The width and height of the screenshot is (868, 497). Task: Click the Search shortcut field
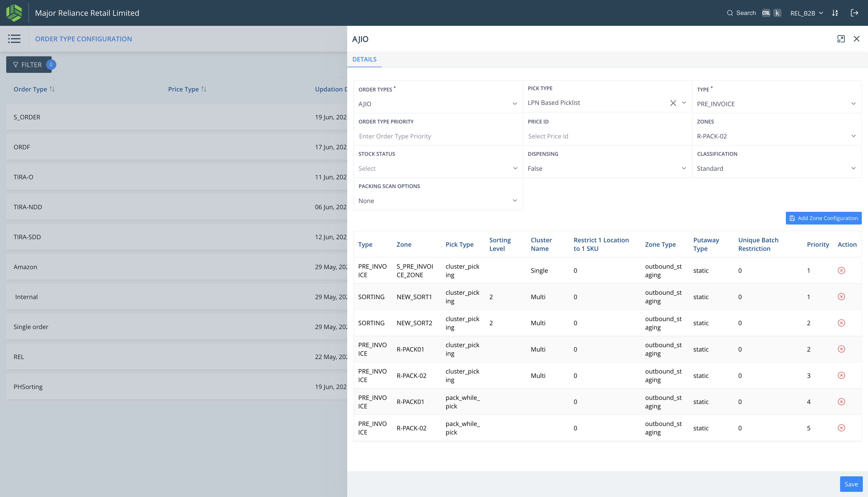[x=754, y=13]
